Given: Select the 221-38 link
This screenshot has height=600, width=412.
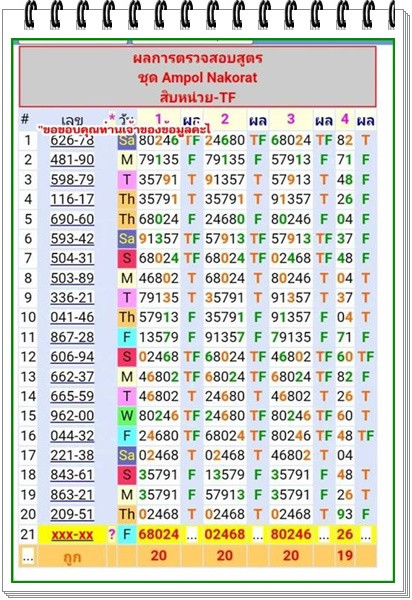Looking at the screenshot, I should 72,455.
